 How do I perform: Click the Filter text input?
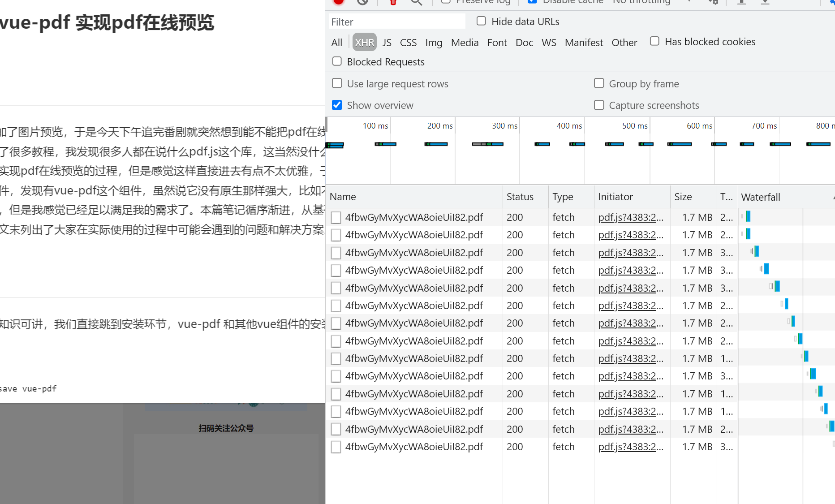tap(396, 22)
